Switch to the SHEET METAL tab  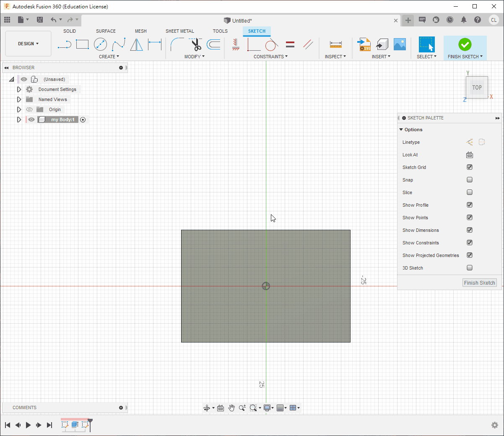tap(179, 31)
